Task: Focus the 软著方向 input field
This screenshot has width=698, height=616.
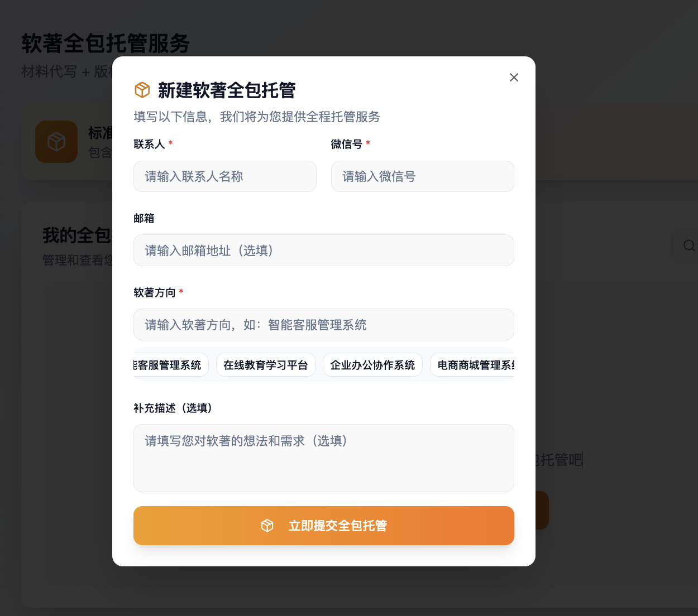Action: [323, 325]
